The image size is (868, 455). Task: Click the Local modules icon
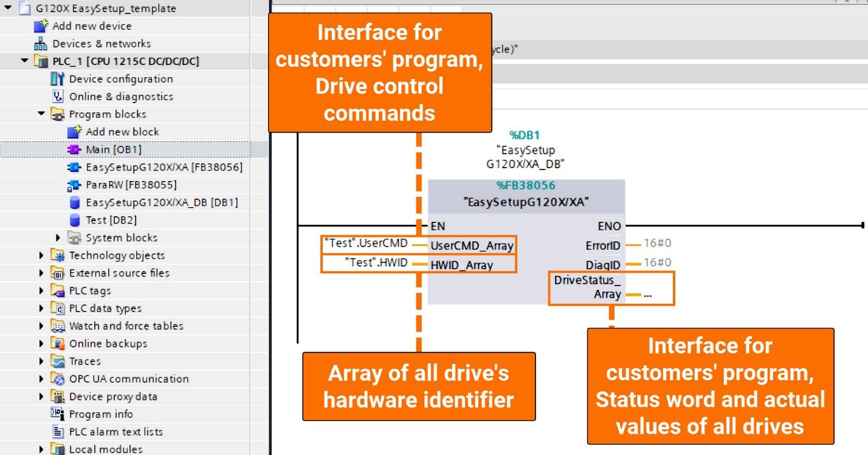(58, 449)
